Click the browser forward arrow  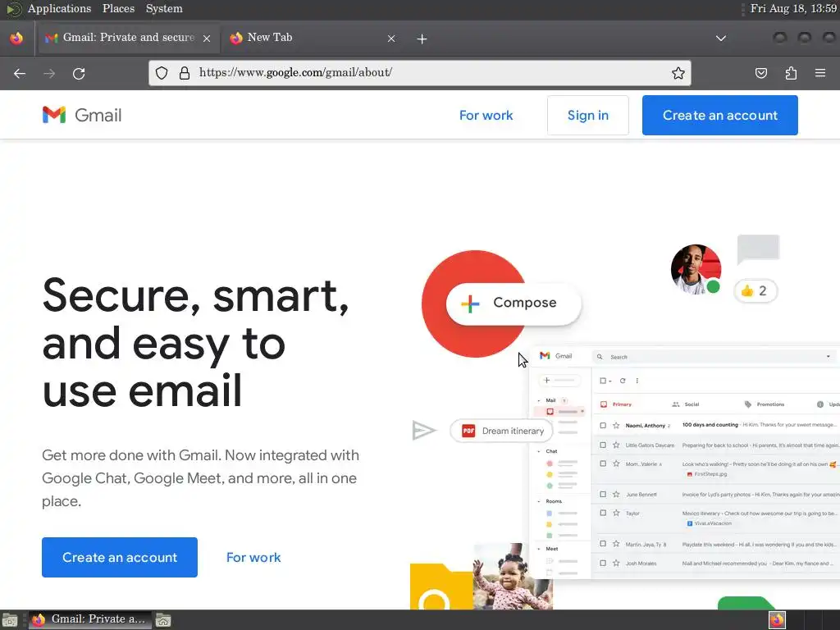(x=49, y=73)
